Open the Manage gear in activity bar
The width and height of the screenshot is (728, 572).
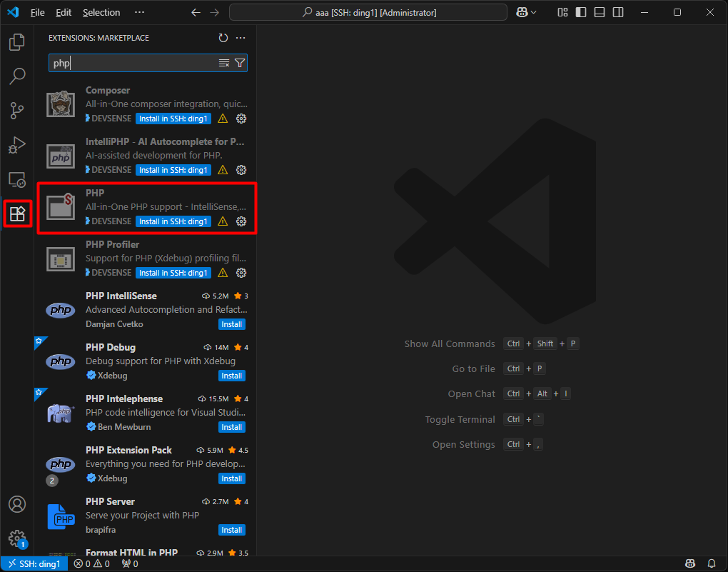click(x=17, y=539)
